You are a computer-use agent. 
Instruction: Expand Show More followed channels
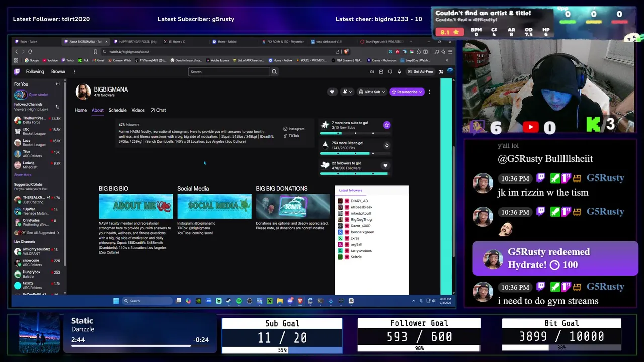(x=23, y=175)
